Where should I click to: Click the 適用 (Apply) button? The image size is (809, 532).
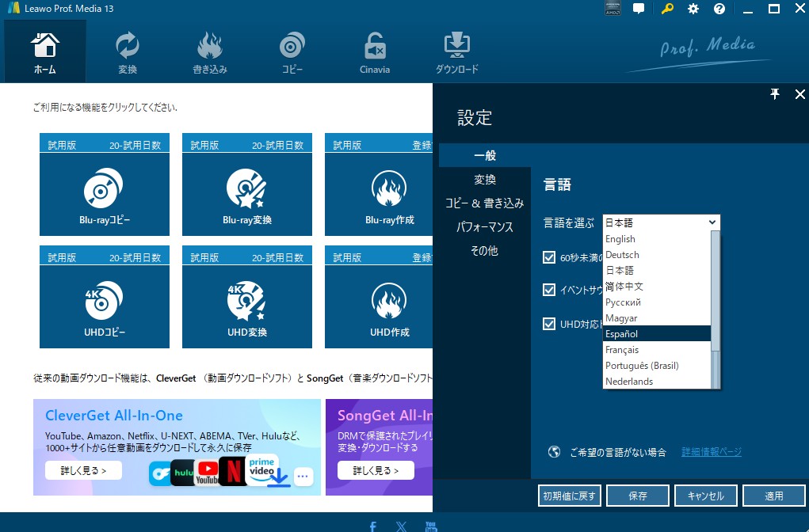pos(774,496)
